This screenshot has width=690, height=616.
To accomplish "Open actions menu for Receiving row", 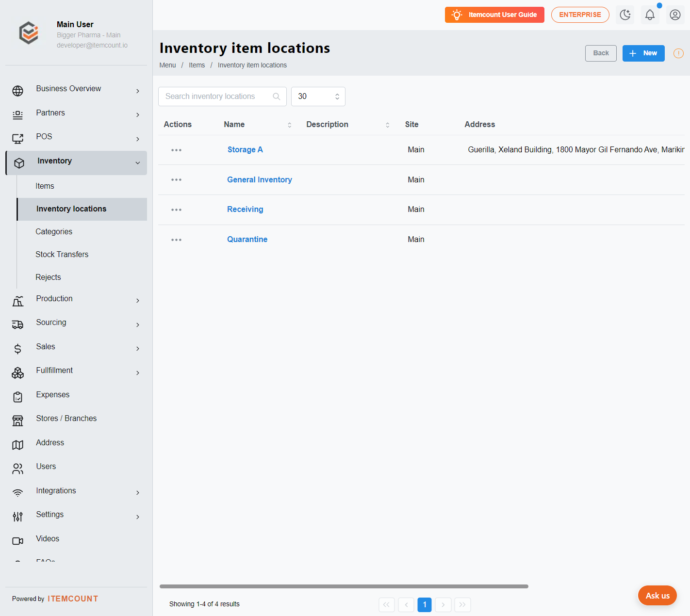I will point(176,210).
